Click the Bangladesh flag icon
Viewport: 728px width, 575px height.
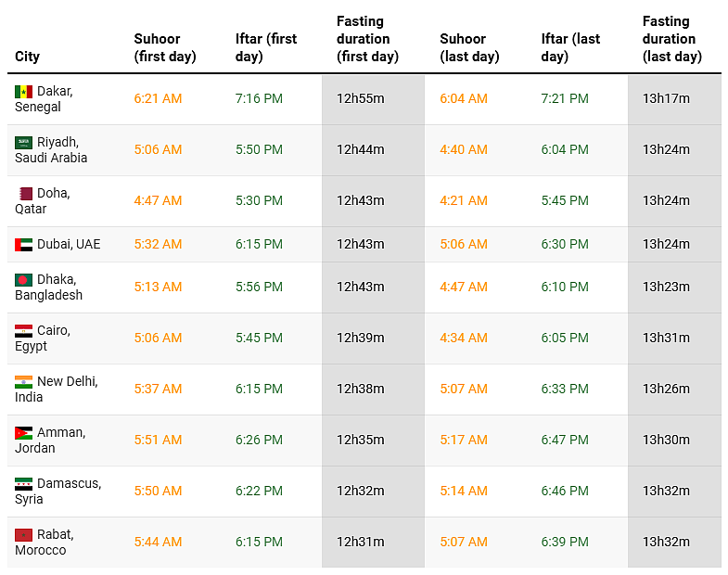(24, 279)
